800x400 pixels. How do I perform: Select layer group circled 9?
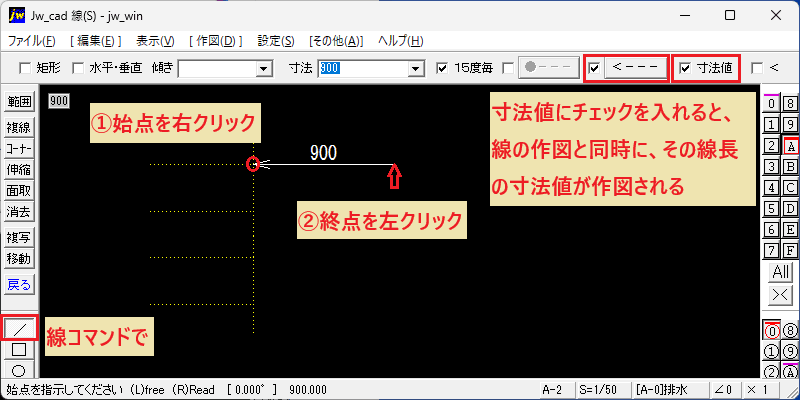tap(790, 352)
